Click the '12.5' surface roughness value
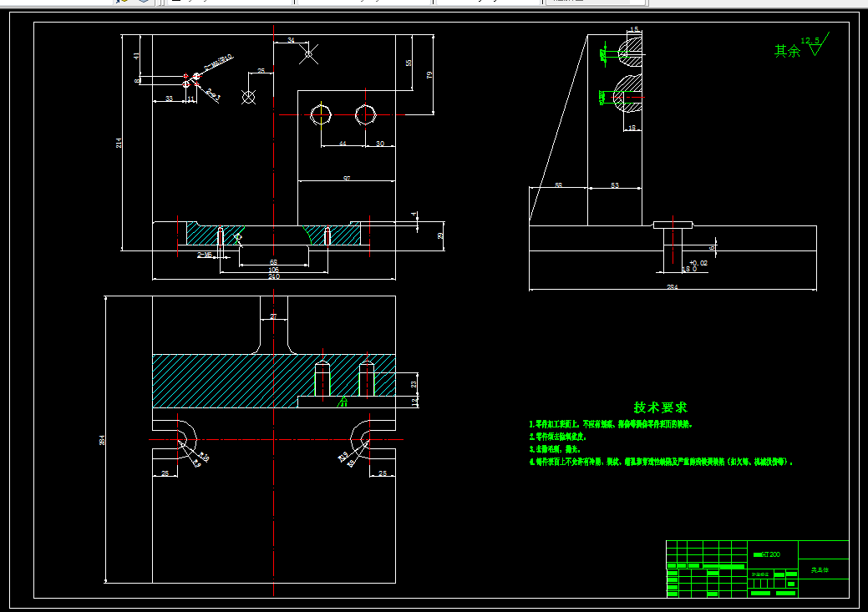This screenshot has width=868, height=612. 810,40
